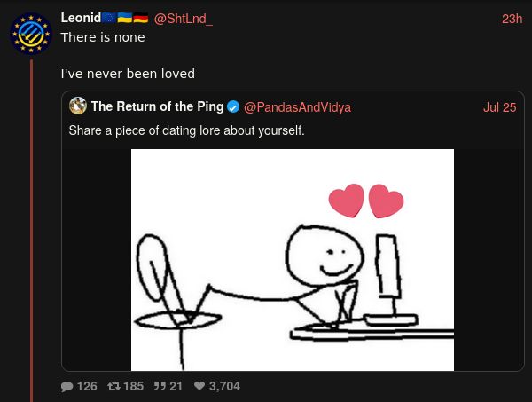Click the retweet arrows icon

(113, 386)
